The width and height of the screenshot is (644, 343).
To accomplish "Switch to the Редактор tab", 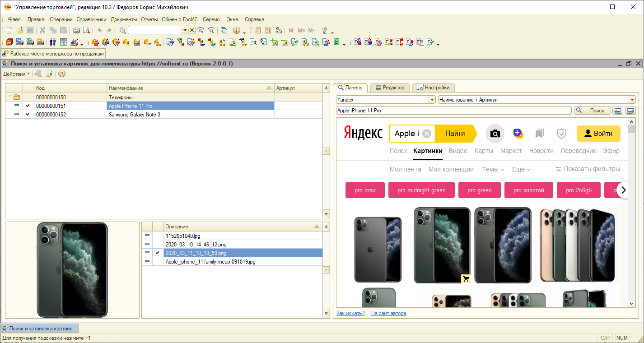I will (390, 88).
